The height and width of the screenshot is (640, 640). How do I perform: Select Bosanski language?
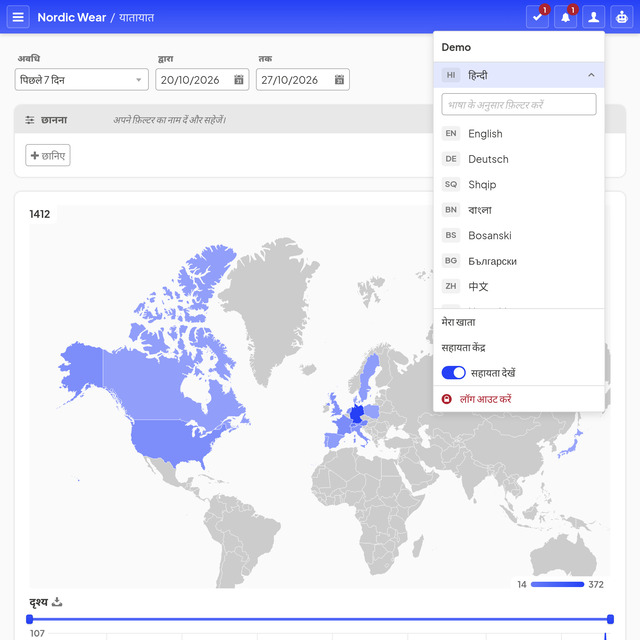[519, 236]
